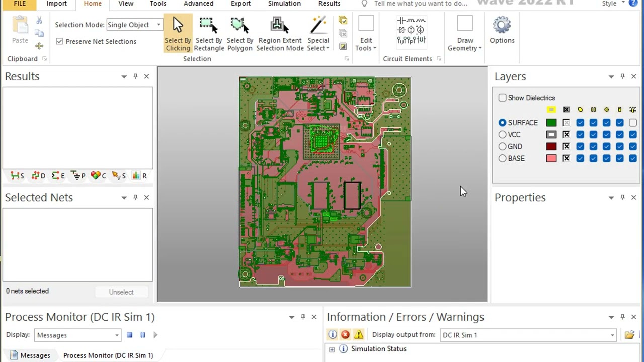644x362 pixels.
Task: Switch to the R bar-chart results tab
Action: pyautogui.click(x=139, y=175)
